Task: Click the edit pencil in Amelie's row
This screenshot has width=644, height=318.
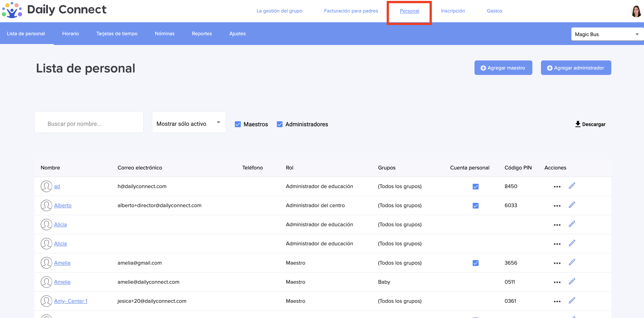Action: 572,282
